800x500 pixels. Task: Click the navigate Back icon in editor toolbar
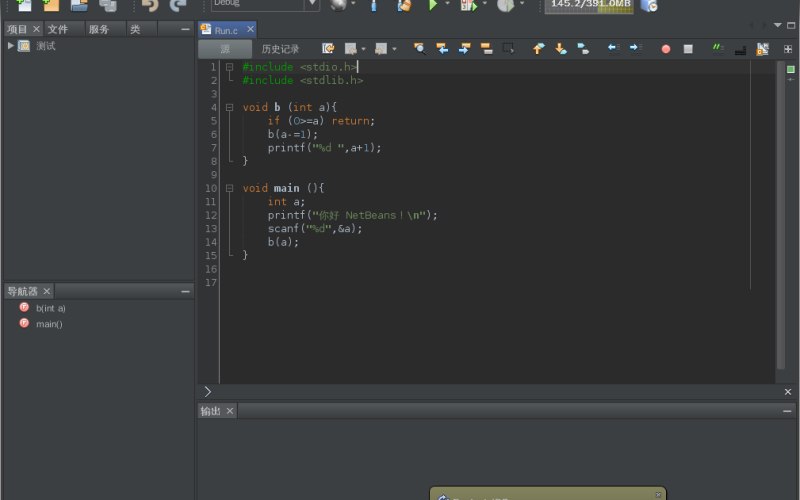(350, 49)
